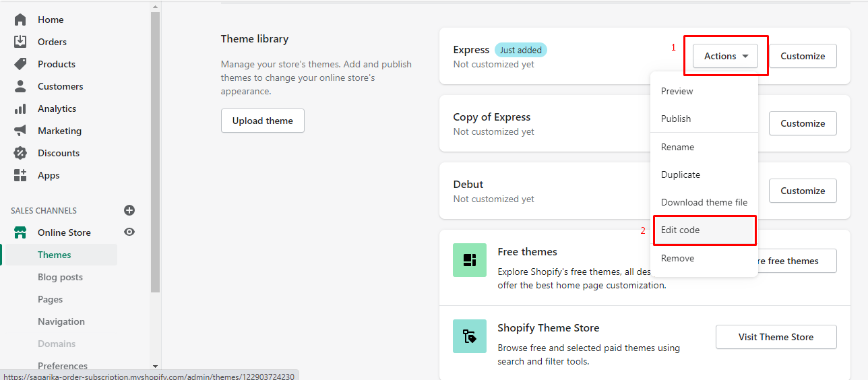Open Analytics in the sidebar
This screenshot has height=380, width=868.
[x=57, y=108]
